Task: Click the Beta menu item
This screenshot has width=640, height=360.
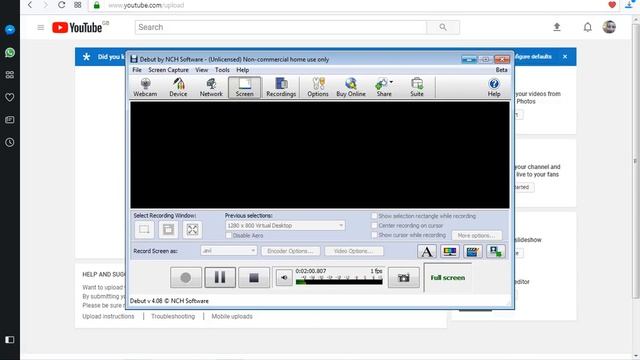Action: click(x=502, y=70)
